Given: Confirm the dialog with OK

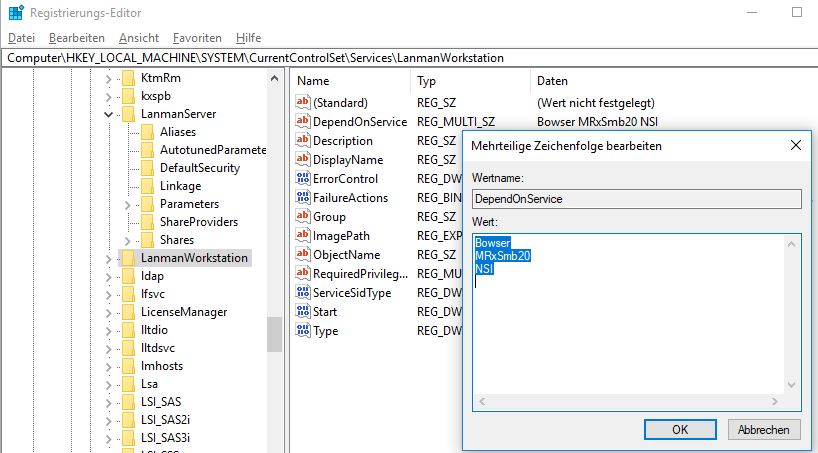Looking at the screenshot, I should pos(680,430).
